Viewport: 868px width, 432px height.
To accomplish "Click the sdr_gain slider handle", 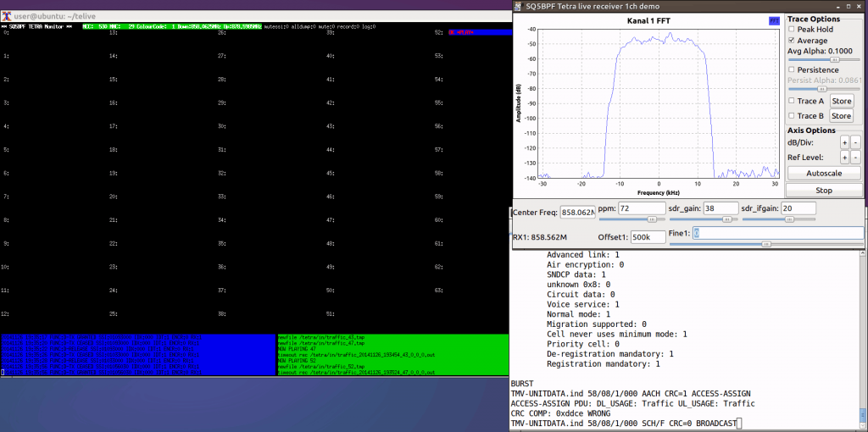I will tap(726, 219).
